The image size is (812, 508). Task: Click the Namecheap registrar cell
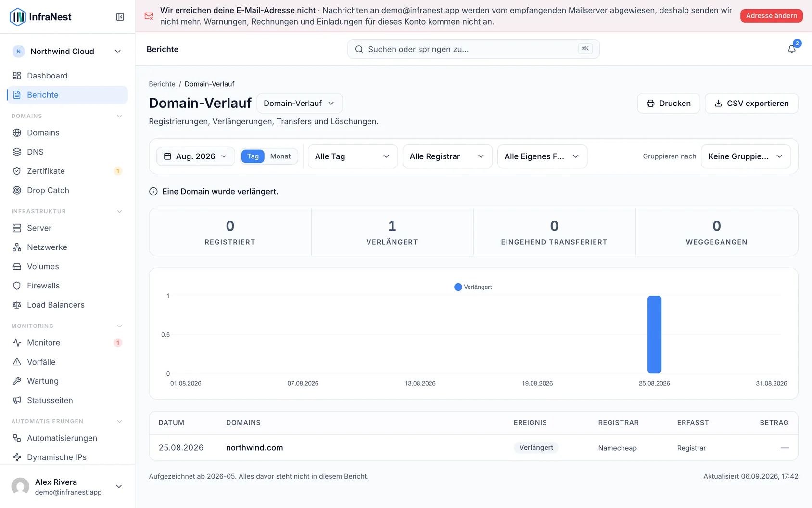(617, 448)
